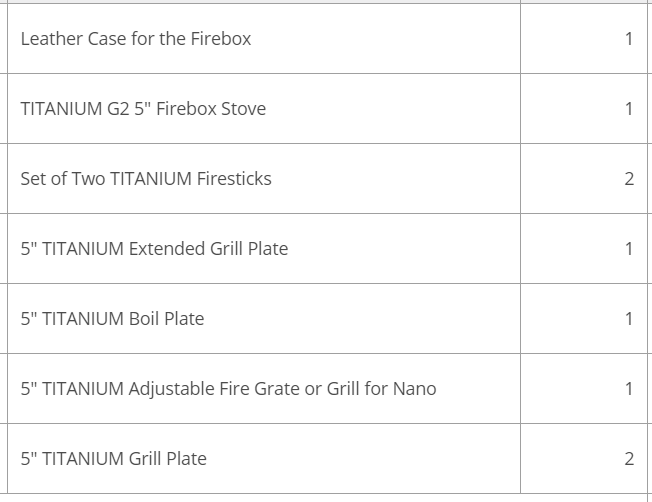Click the quantity for Leather Case
This screenshot has width=652, height=502.
628,39
